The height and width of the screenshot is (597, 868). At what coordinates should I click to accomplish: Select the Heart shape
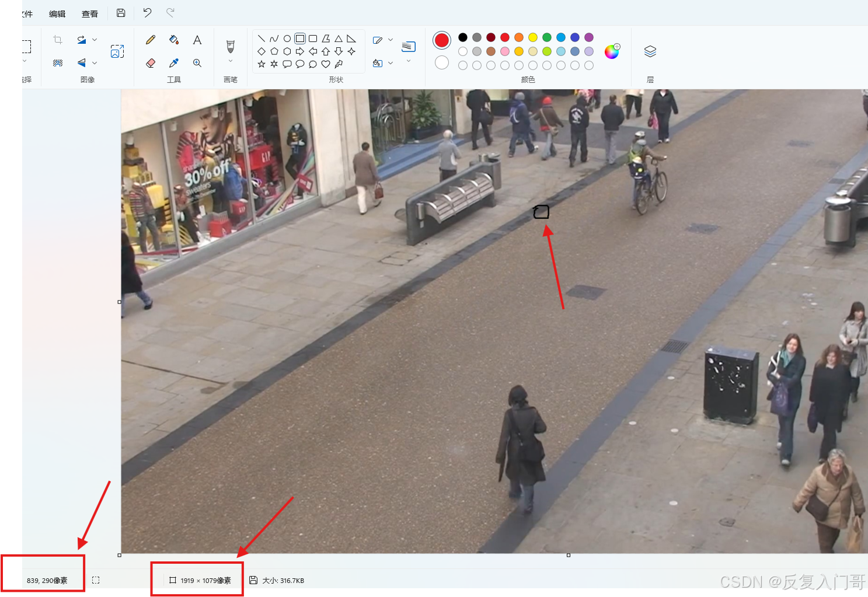(x=326, y=64)
